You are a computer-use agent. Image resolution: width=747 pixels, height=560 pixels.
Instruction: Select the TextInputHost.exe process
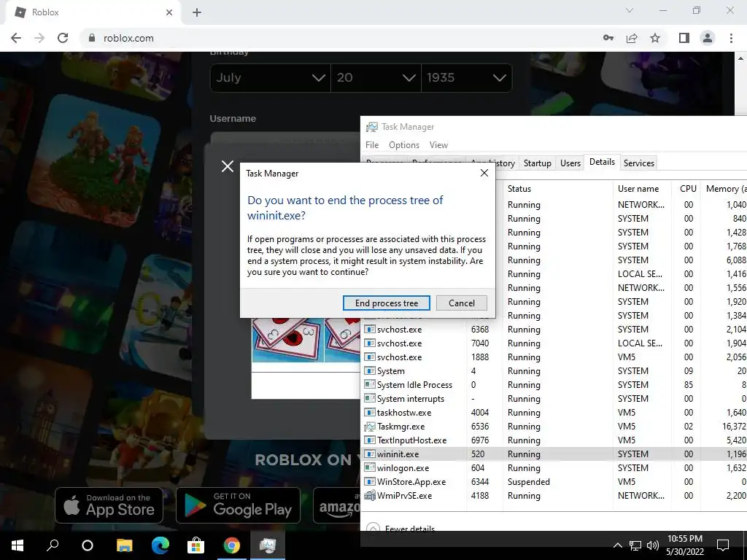(x=555, y=440)
